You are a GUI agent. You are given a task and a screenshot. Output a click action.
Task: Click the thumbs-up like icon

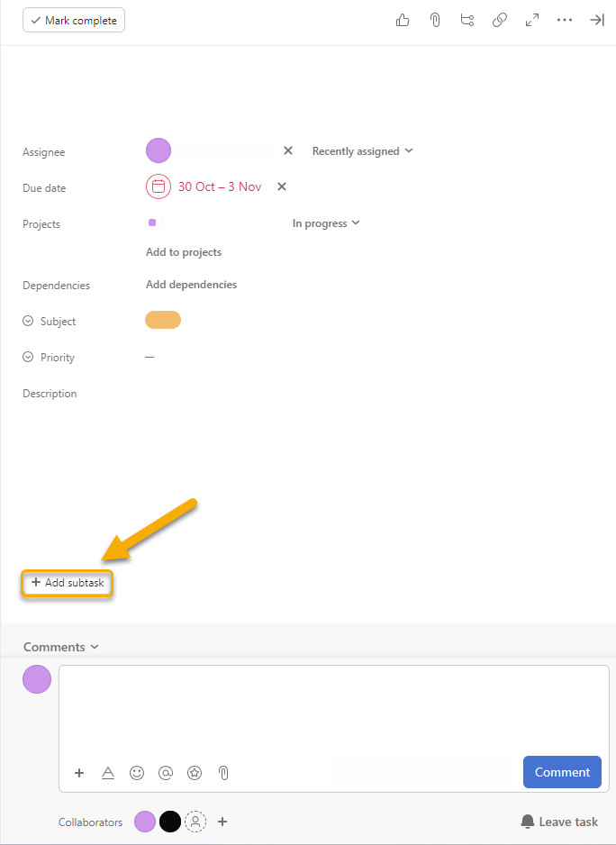pos(403,20)
